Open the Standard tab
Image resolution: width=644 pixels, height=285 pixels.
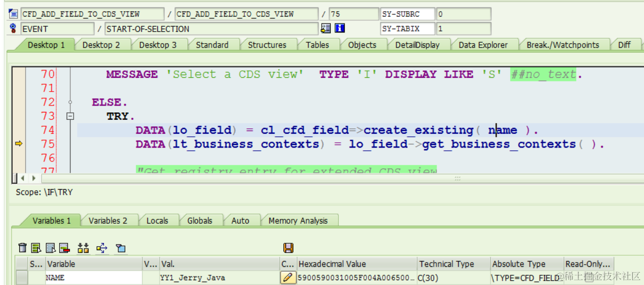click(212, 45)
